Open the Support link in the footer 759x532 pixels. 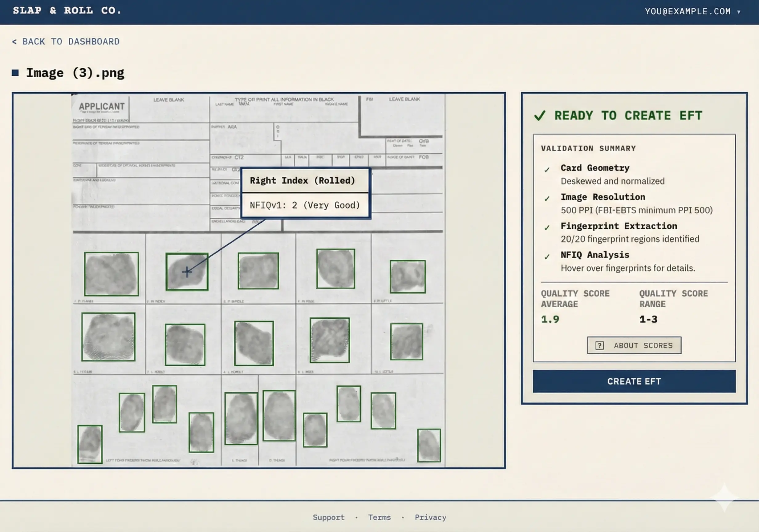point(329,517)
